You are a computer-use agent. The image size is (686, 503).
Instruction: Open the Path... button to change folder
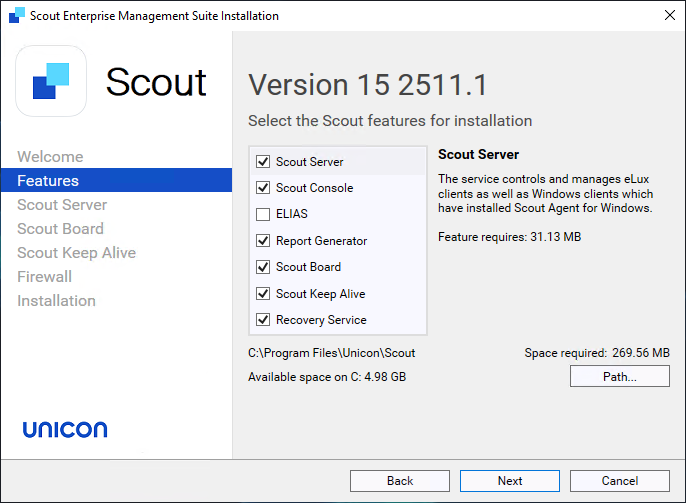(x=620, y=377)
